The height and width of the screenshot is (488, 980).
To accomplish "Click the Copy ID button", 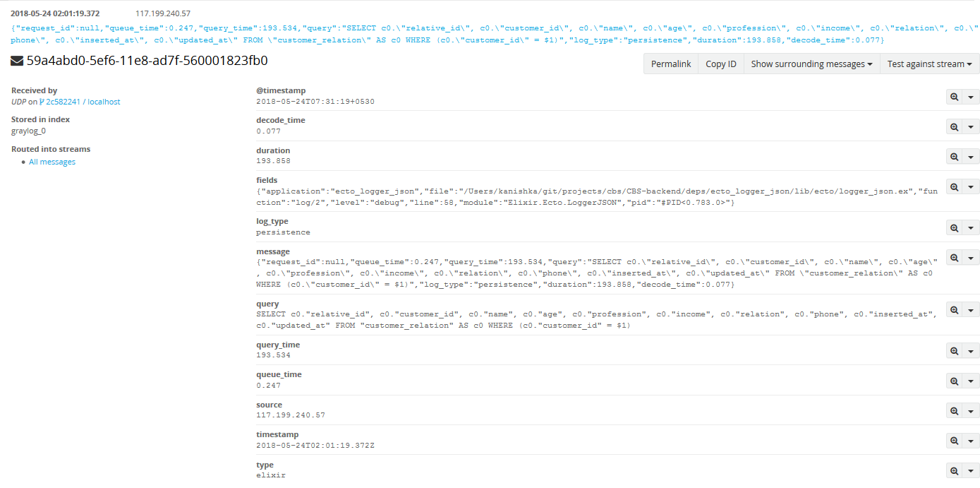I will coord(720,64).
